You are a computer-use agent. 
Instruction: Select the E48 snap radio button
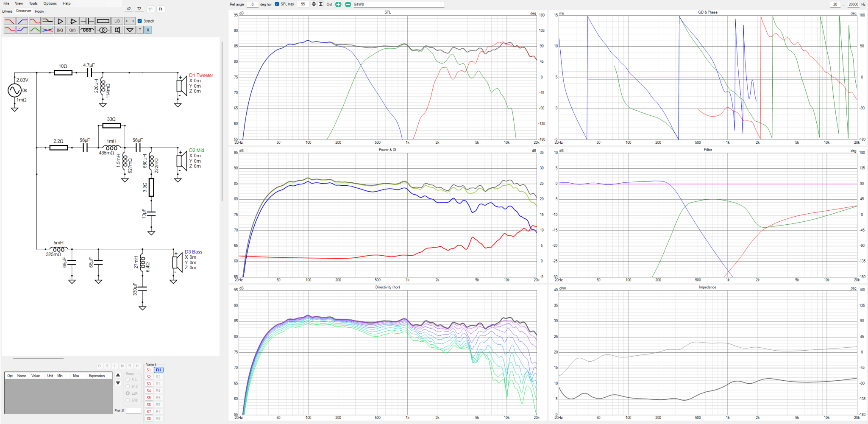pyautogui.click(x=128, y=400)
